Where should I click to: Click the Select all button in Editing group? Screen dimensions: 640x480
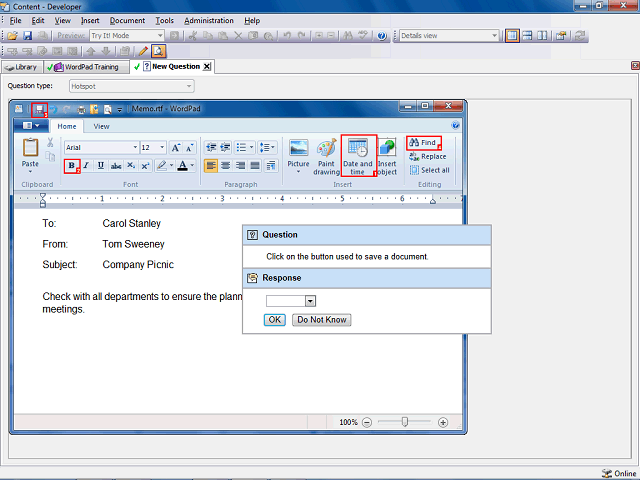429,170
